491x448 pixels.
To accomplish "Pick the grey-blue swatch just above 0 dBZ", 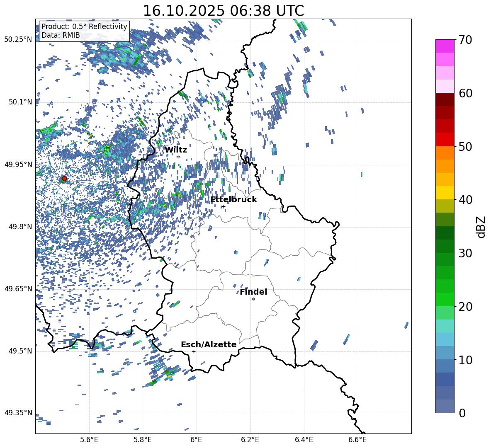I will [445, 407].
